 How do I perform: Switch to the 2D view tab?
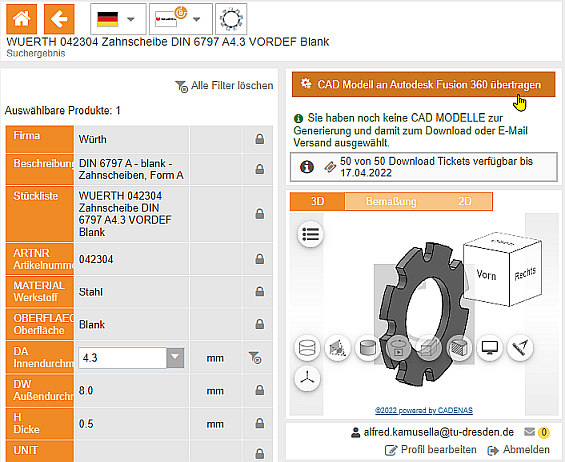[x=464, y=201]
